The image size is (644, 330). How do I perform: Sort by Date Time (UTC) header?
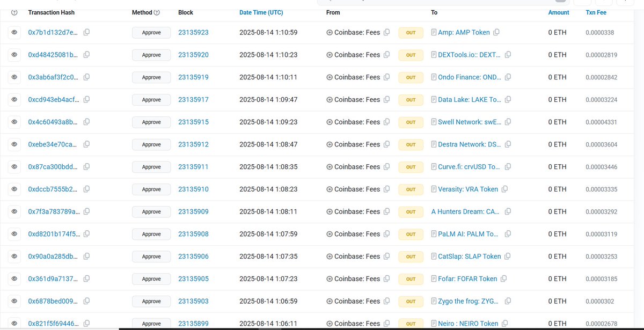tap(260, 12)
